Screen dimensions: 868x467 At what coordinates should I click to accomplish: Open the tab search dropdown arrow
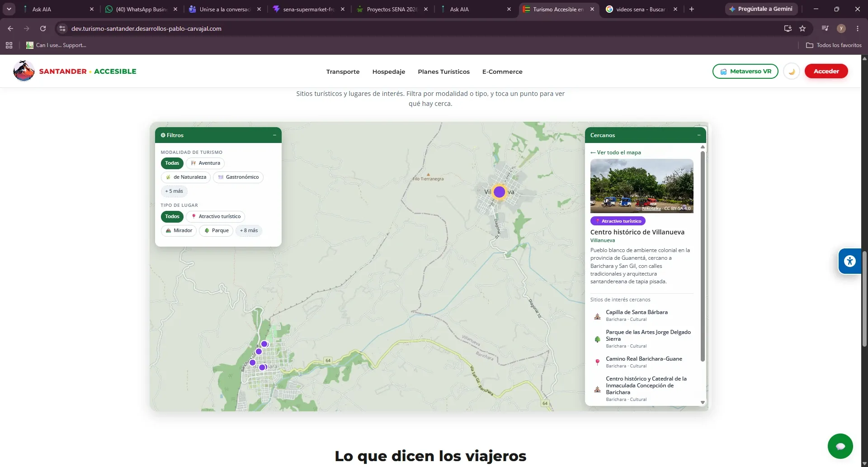9,9
